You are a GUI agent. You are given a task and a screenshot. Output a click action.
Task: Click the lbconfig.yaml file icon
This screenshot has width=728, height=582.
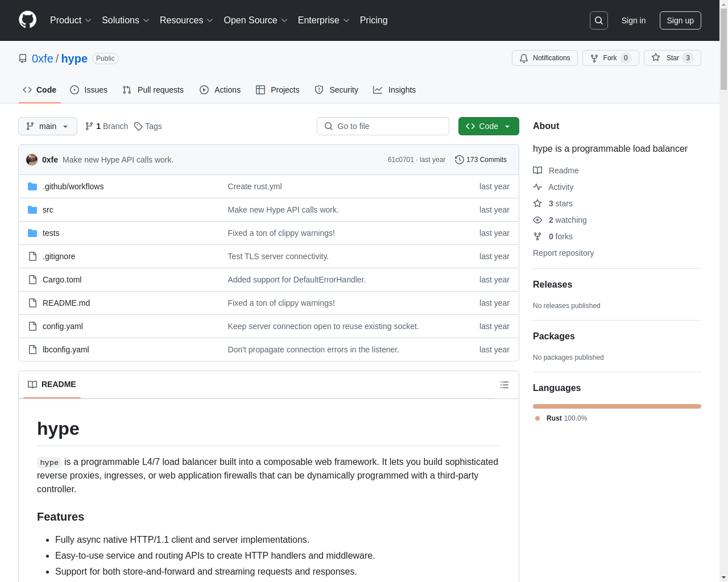pyautogui.click(x=32, y=350)
